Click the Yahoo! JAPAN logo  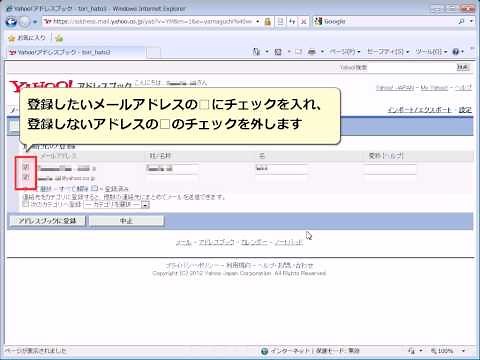tap(41, 85)
